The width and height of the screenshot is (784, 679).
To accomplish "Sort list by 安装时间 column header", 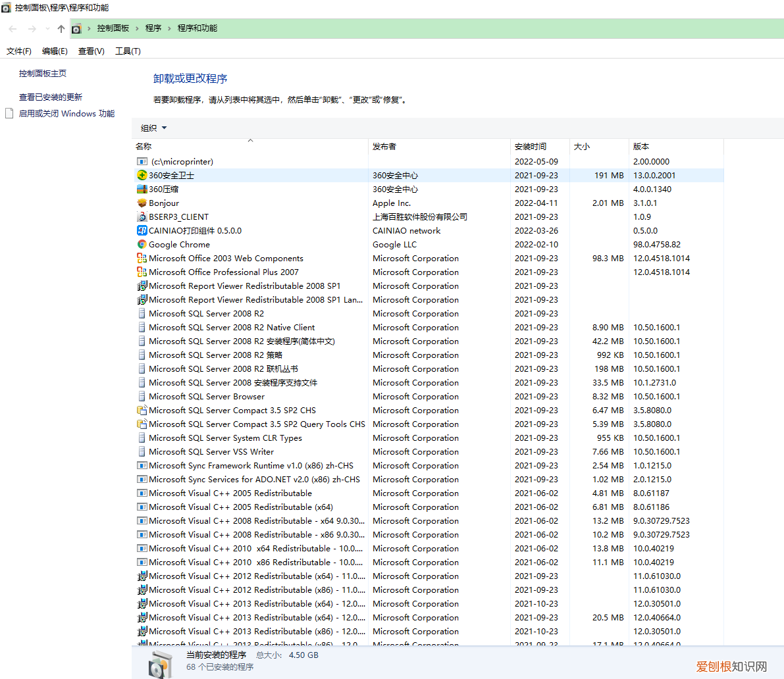I will point(530,147).
